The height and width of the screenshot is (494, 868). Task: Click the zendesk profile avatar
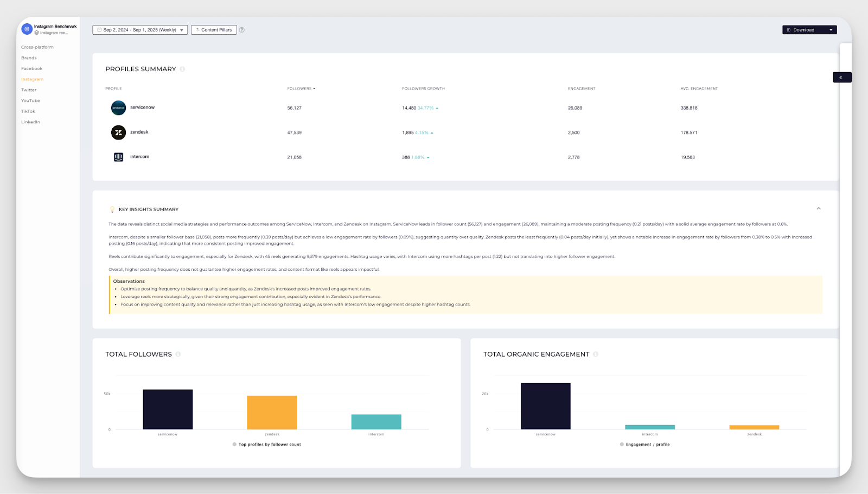[118, 132]
